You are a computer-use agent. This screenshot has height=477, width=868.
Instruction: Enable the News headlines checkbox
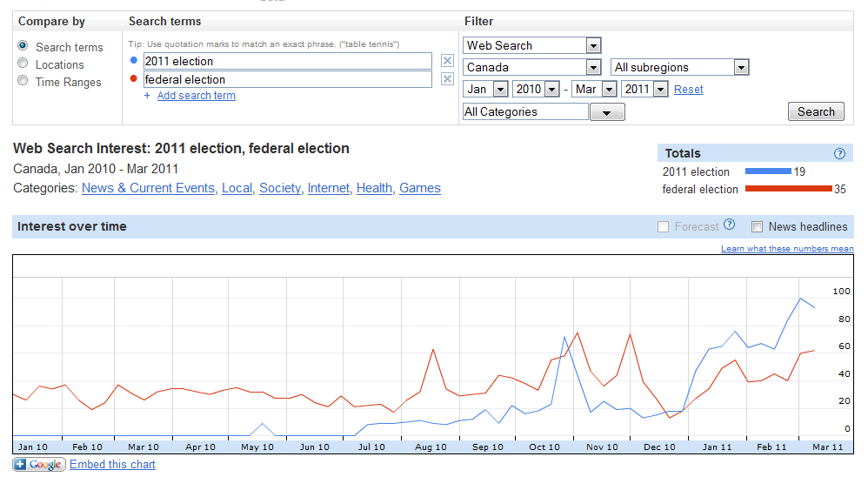[757, 226]
